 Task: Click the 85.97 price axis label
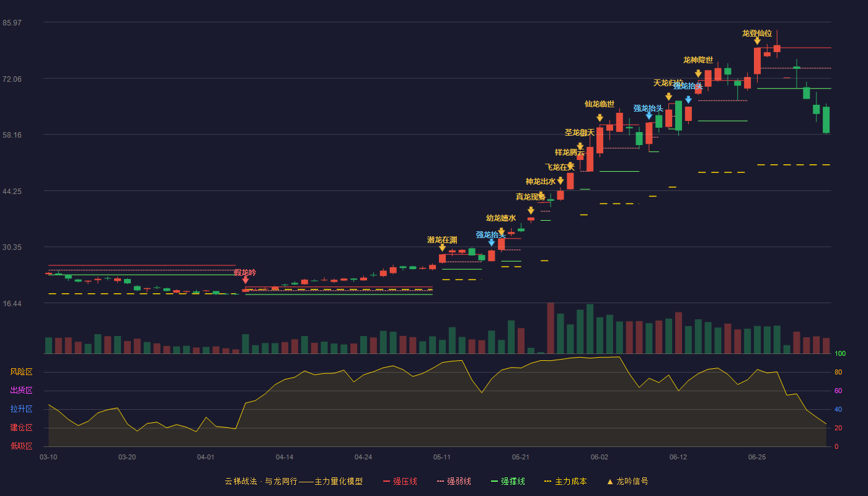click(12, 23)
